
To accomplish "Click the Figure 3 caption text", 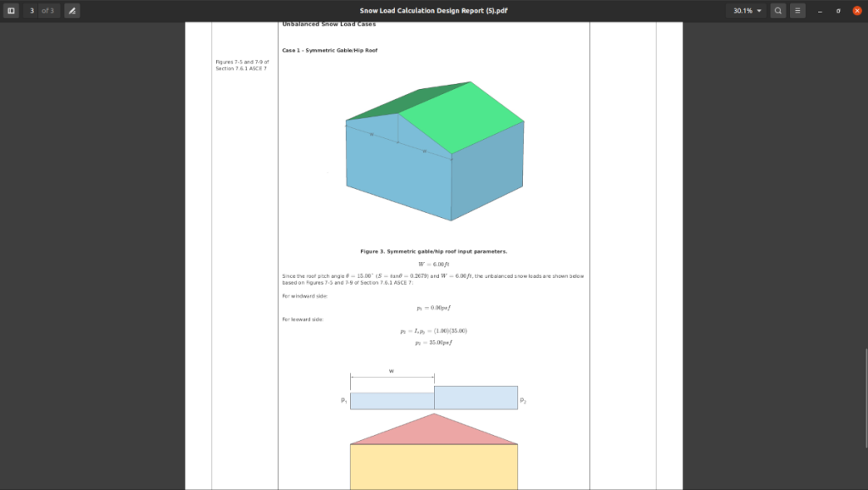I will point(433,252).
